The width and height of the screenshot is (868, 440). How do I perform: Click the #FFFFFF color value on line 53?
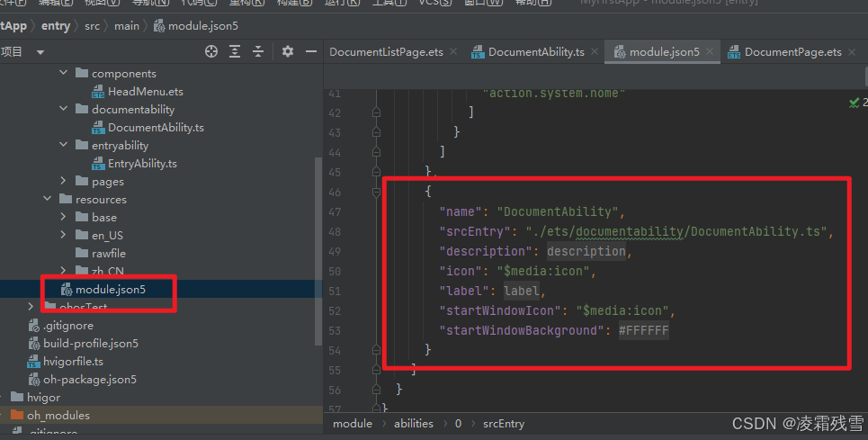[x=644, y=330]
